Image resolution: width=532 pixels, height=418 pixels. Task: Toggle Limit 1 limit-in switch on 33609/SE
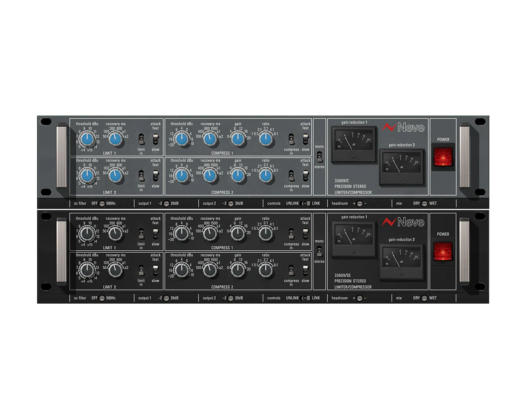point(141,234)
